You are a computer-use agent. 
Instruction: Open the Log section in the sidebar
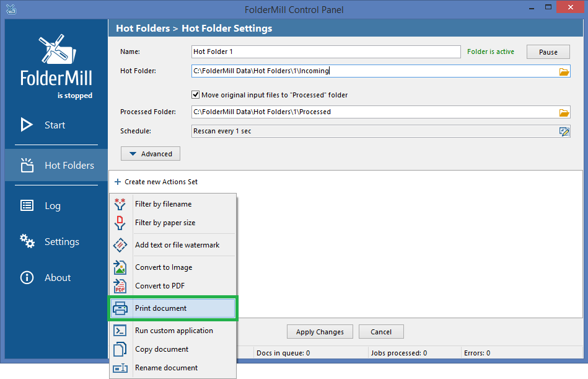[x=56, y=206]
